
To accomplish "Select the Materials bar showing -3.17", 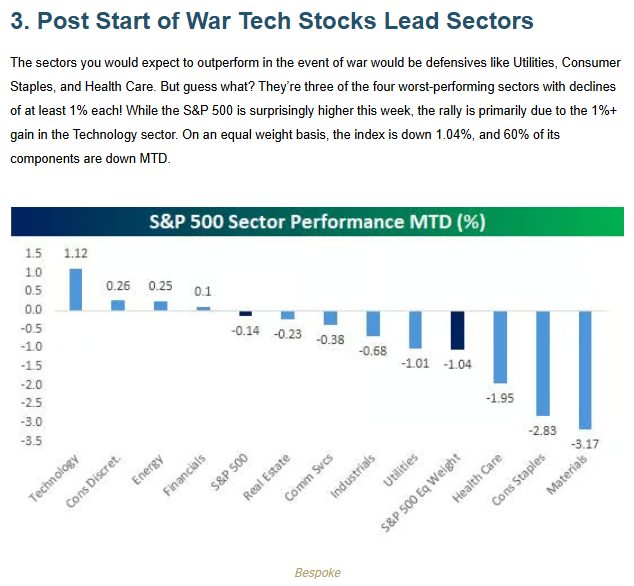I will [x=585, y=368].
